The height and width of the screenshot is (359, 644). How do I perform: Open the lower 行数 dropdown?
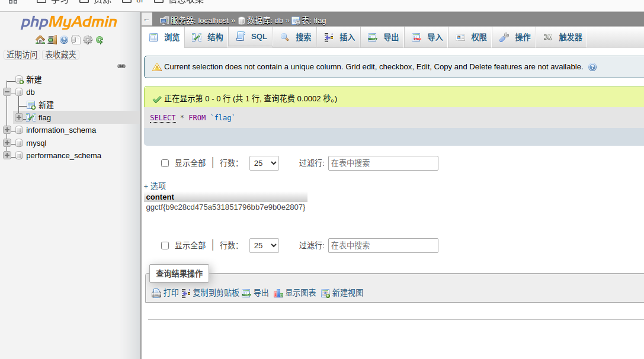coord(264,246)
